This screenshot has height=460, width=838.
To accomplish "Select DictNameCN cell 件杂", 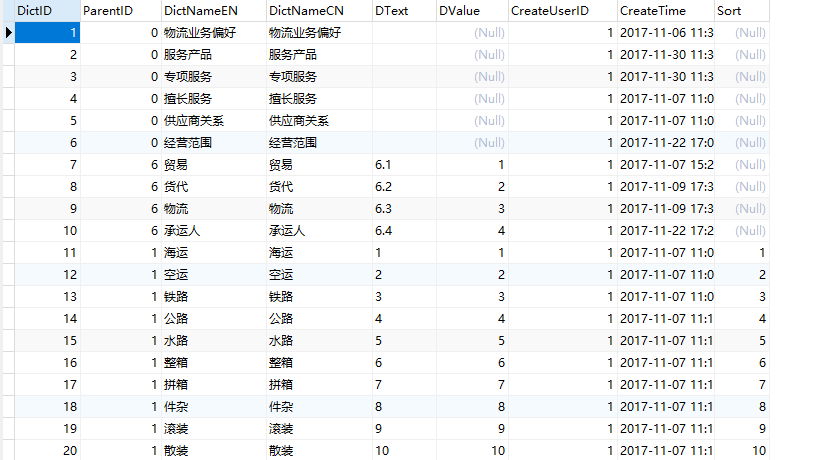I will click(x=319, y=407).
